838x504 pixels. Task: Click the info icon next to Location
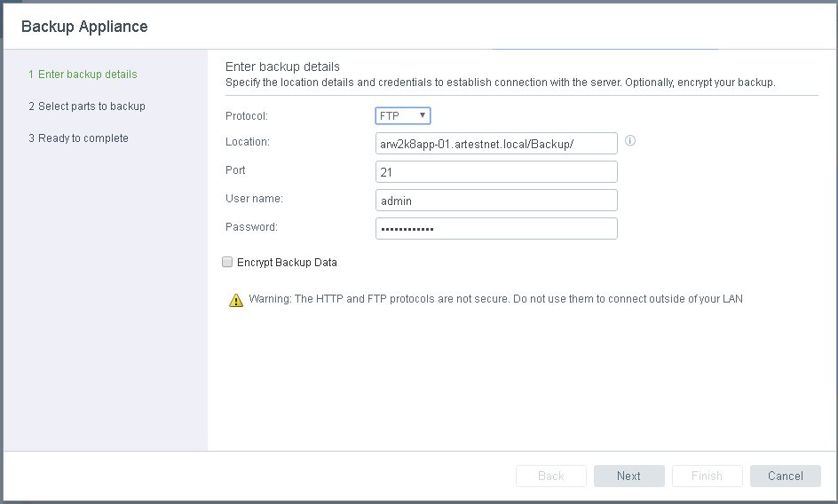click(630, 140)
